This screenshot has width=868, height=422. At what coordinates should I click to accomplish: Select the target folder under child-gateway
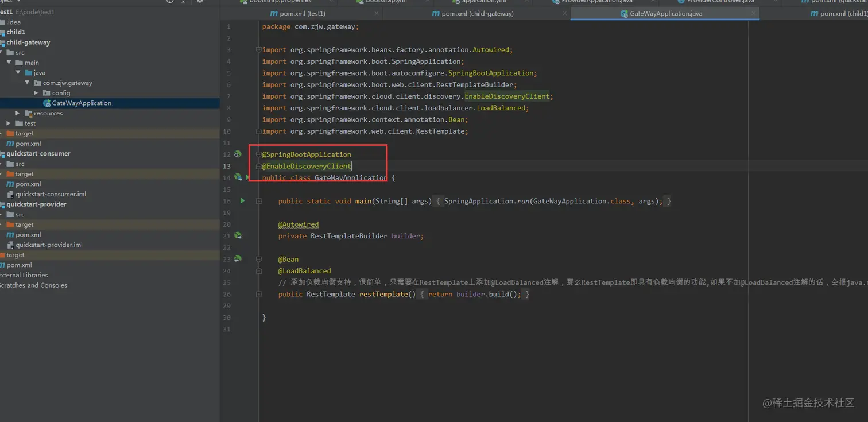[x=25, y=134]
